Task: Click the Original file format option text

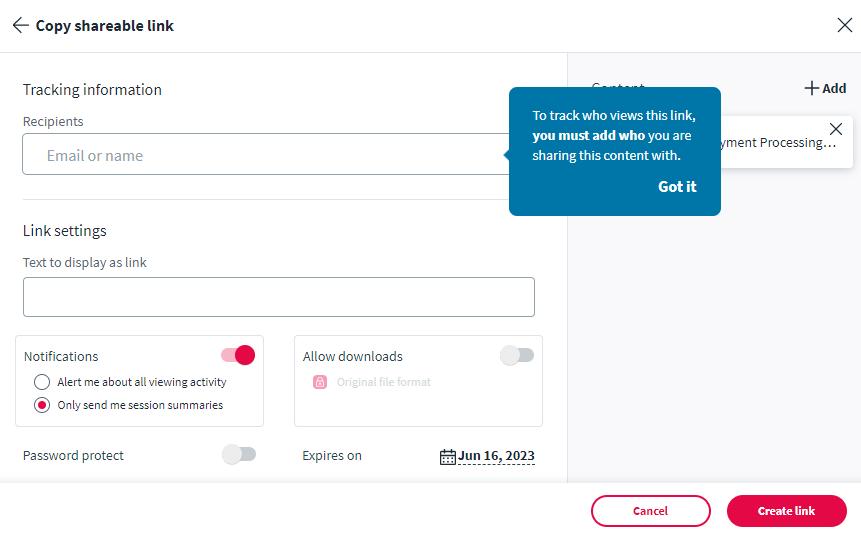Action: pos(384,382)
